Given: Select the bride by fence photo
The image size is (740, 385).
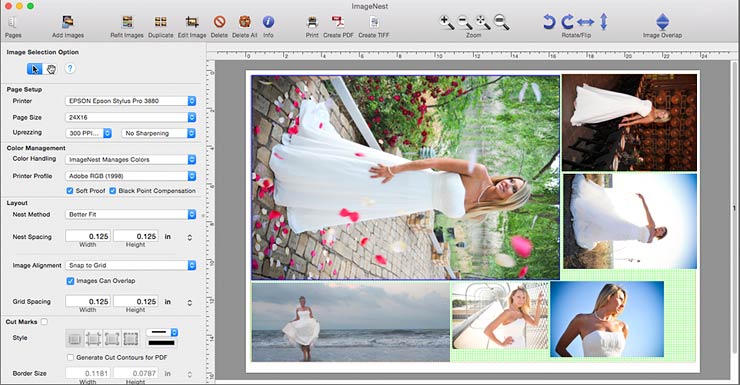Looking at the screenshot, I should [x=500, y=315].
